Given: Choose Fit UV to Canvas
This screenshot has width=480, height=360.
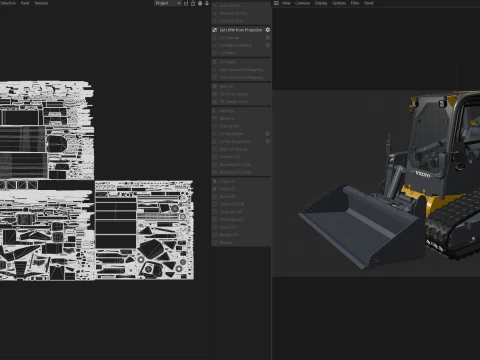Looking at the screenshot, I should click(241, 94).
